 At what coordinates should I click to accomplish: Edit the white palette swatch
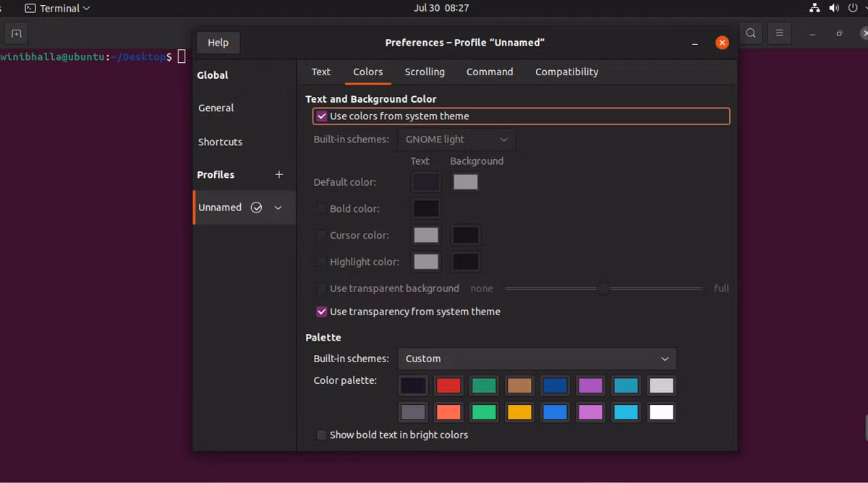[662, 412]
